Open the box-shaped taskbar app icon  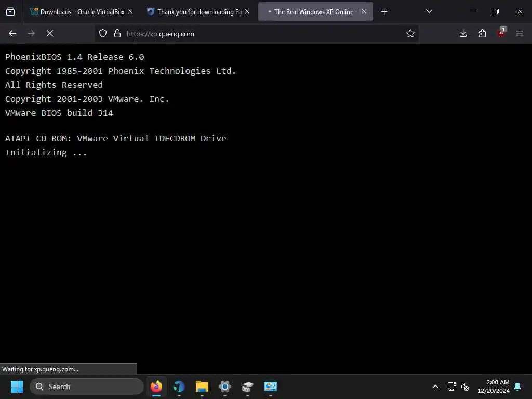[247, 387]
